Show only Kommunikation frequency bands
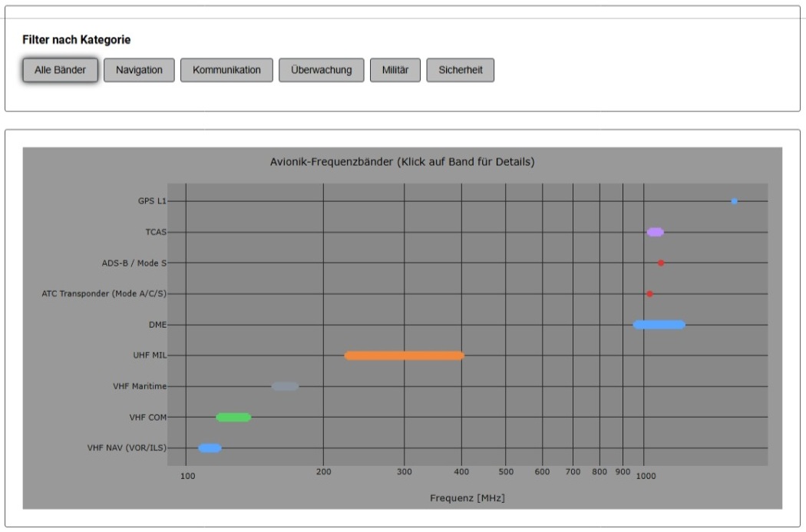Screen dimensions: 806x532 (226, 70)
